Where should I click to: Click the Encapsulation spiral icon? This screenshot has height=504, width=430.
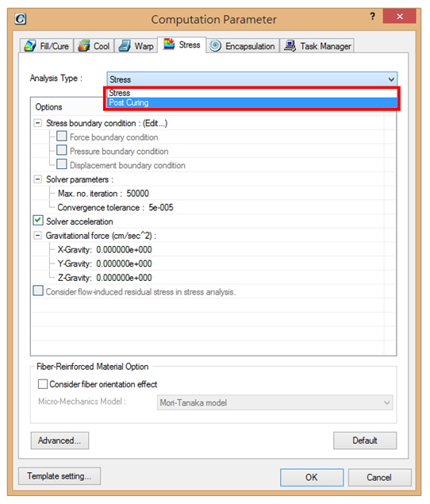215,46
